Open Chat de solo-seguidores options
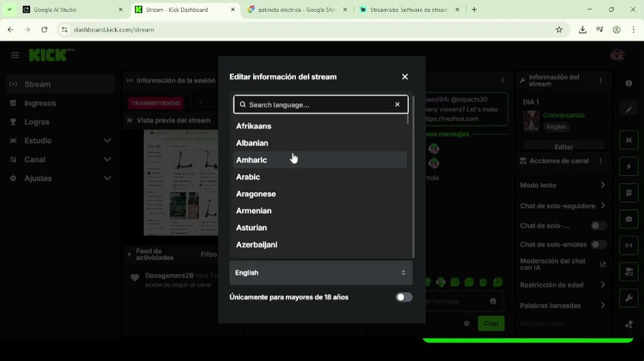 pyautogui.click(x=602, y=206)
